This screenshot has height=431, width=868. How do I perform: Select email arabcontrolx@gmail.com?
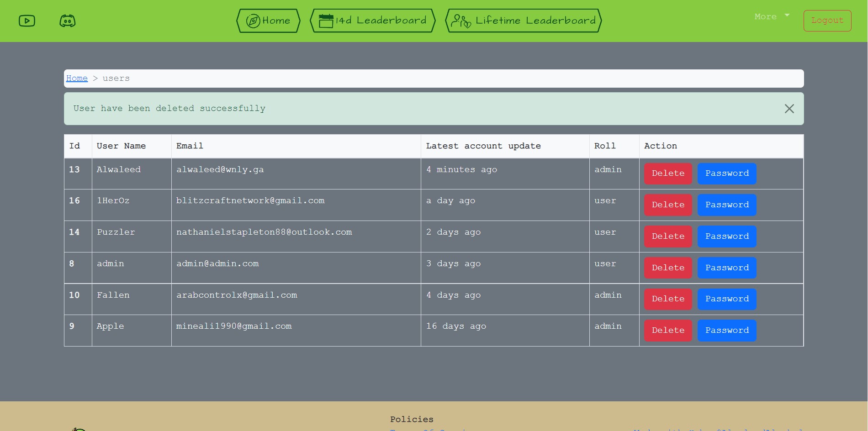pyautogui.click(x=237, y=295)
